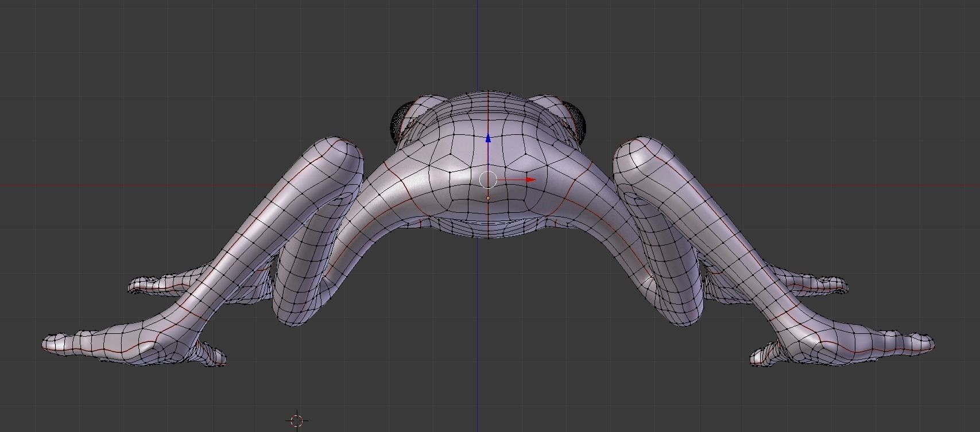Click the red-white 3D cursor crosshair
The width and height of the screenshot is (980, 432).
[296, 421]
